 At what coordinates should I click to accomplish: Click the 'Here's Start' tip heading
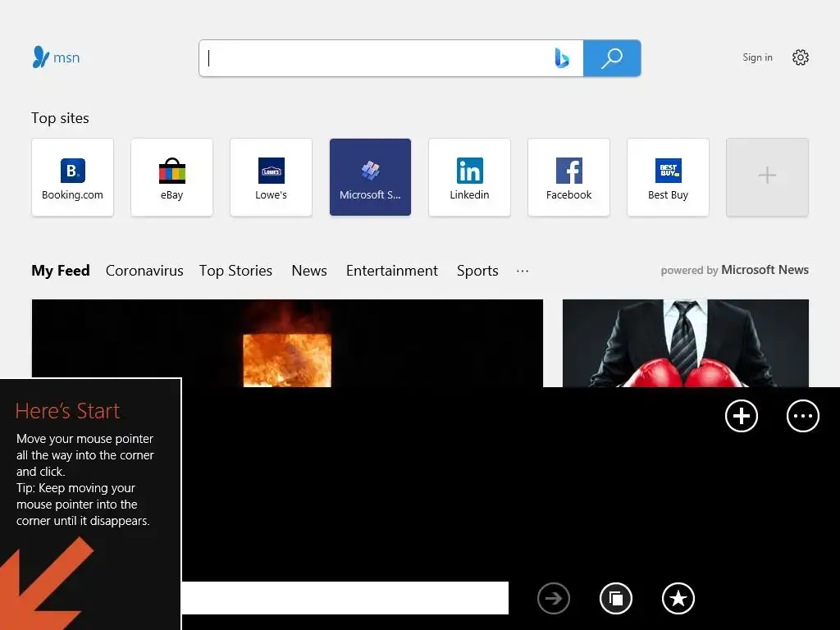tap(67, 411)
